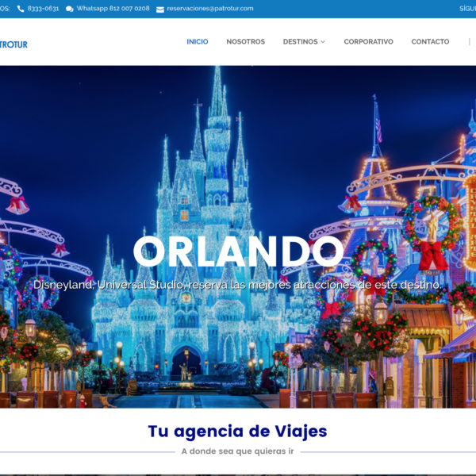This screenshot has width=476, height=476.
Task: Expand the DESTINOS dropdown chevron
Action: 323,42
